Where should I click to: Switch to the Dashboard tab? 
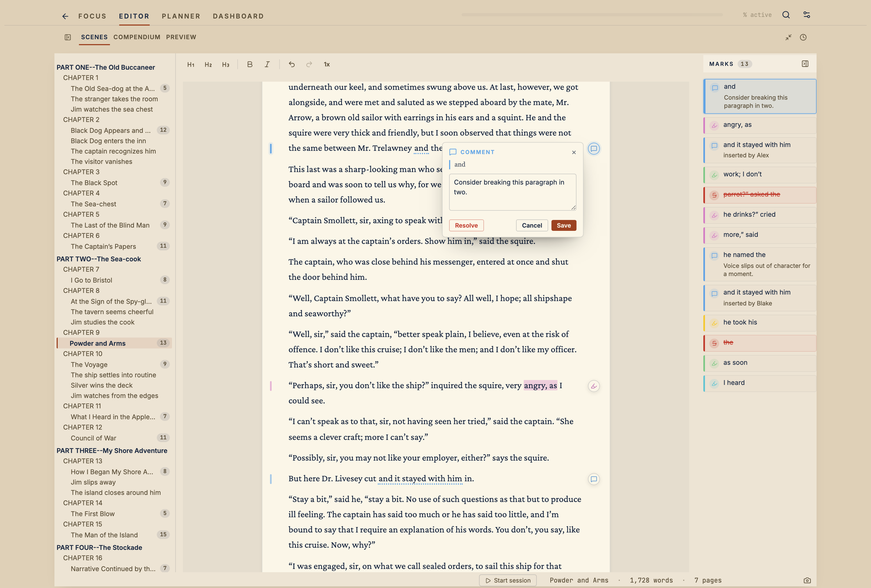238,16
